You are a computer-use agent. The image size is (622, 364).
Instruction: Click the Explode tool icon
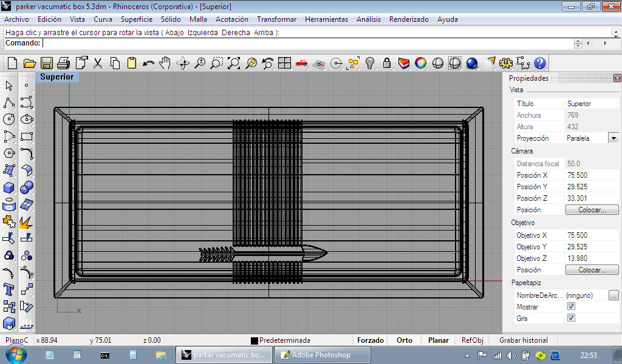tap(26, 222)
